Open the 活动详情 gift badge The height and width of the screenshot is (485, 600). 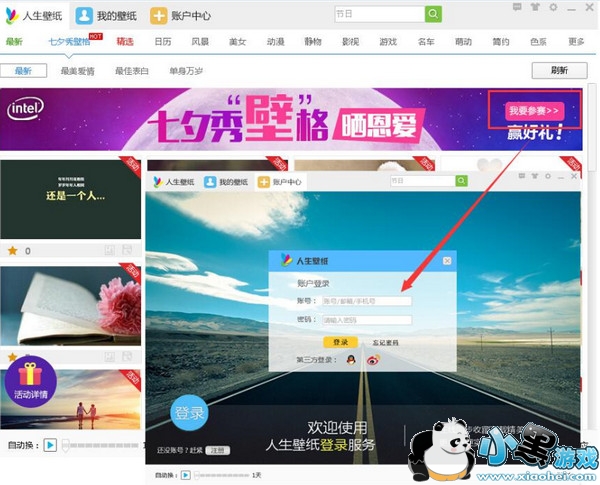pyautogui.click(x=31, y=381)
